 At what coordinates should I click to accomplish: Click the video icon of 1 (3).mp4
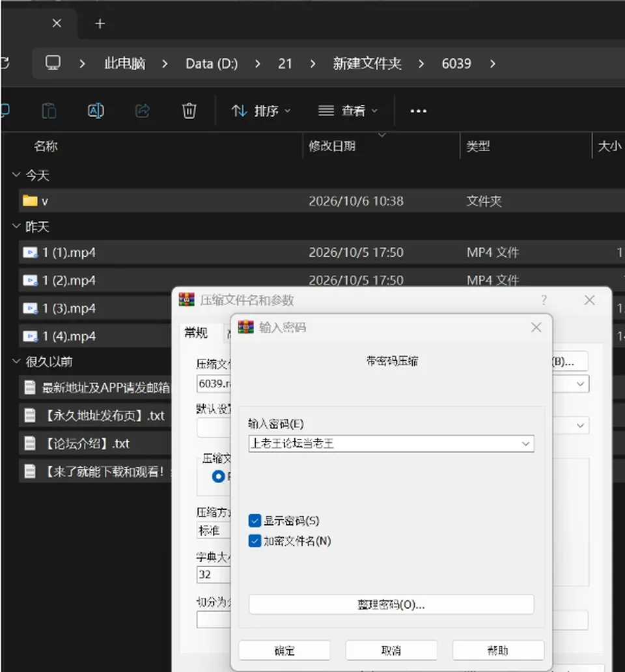point(30,309)
